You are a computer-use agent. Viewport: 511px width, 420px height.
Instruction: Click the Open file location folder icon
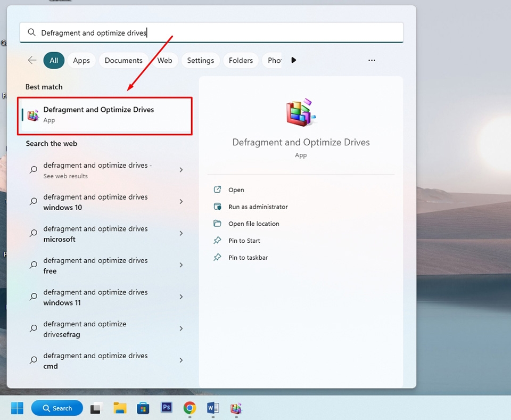click(218, 224)
